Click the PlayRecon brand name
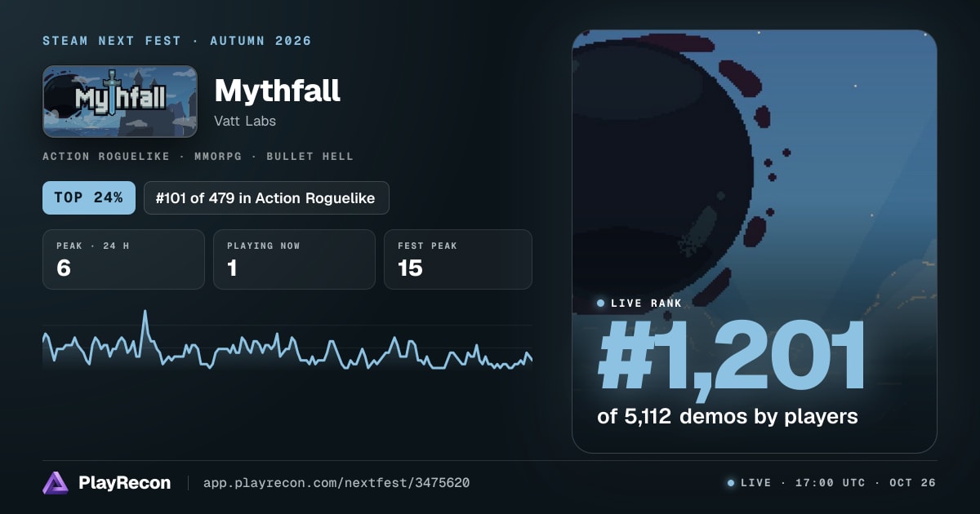 (x=124, y=483)
